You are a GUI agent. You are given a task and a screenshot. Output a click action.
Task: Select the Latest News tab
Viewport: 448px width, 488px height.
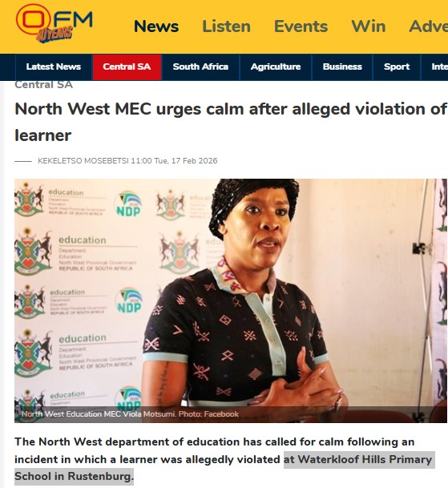(54, 67)
